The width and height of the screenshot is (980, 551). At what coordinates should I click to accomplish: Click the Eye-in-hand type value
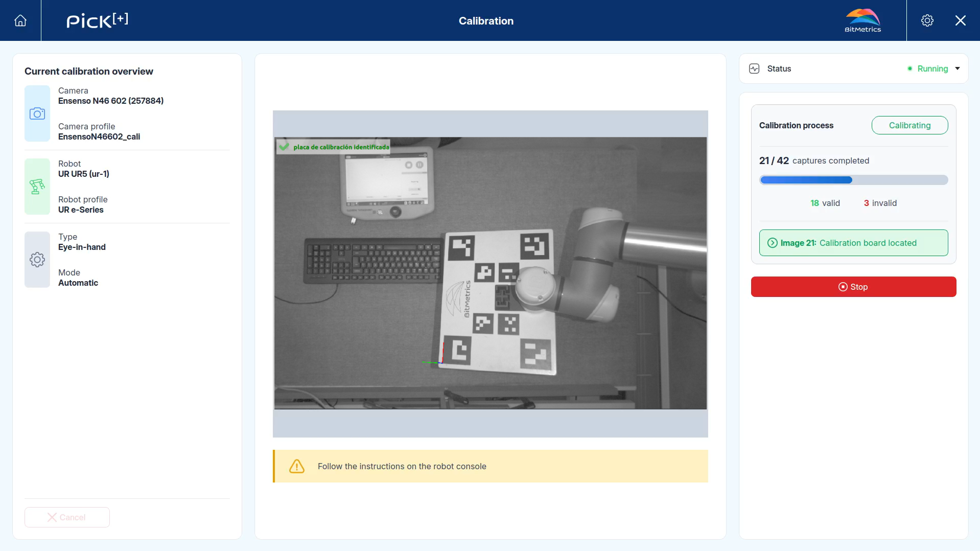tap(82, 247)
